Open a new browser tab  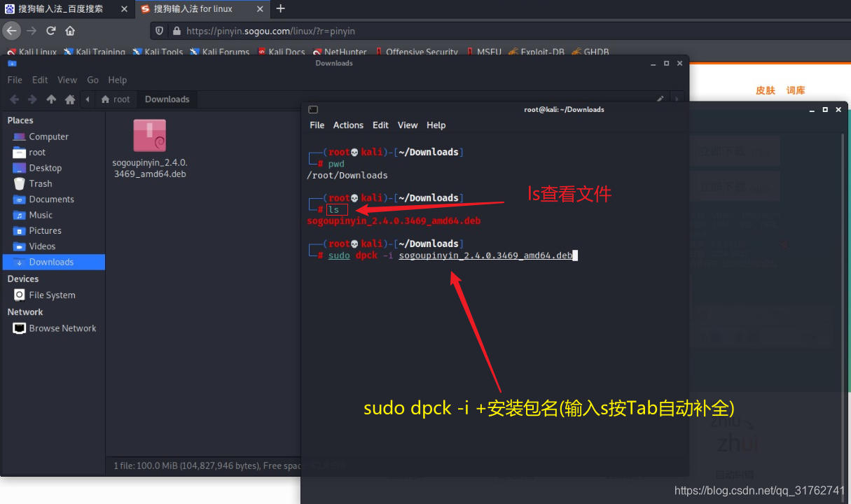[281, 8]
